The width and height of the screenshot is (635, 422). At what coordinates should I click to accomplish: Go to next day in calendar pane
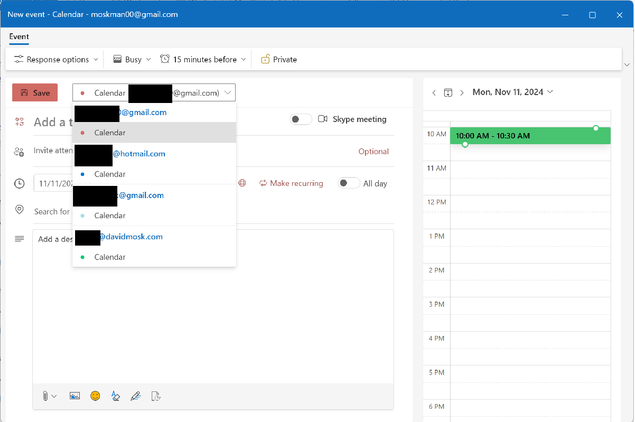(462, 93)
